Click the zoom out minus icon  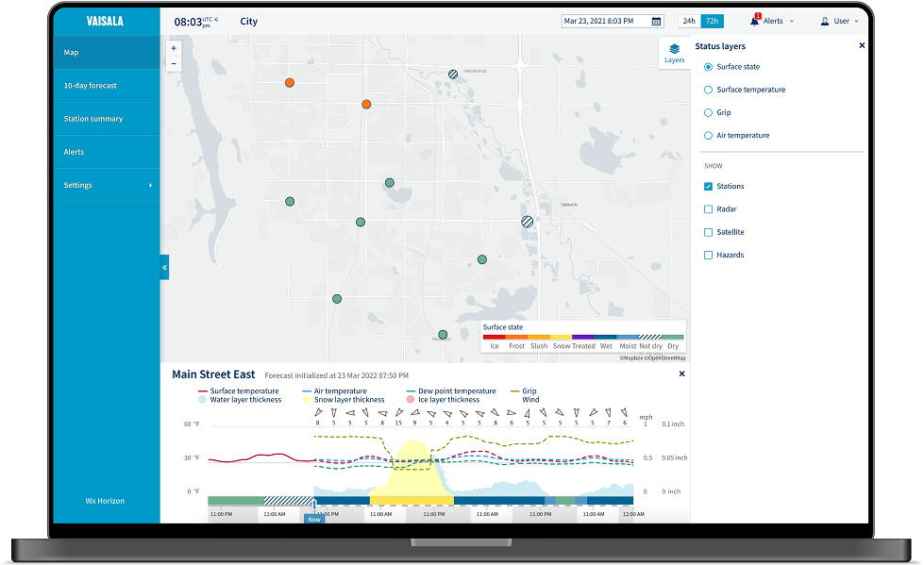coord(174,62)
